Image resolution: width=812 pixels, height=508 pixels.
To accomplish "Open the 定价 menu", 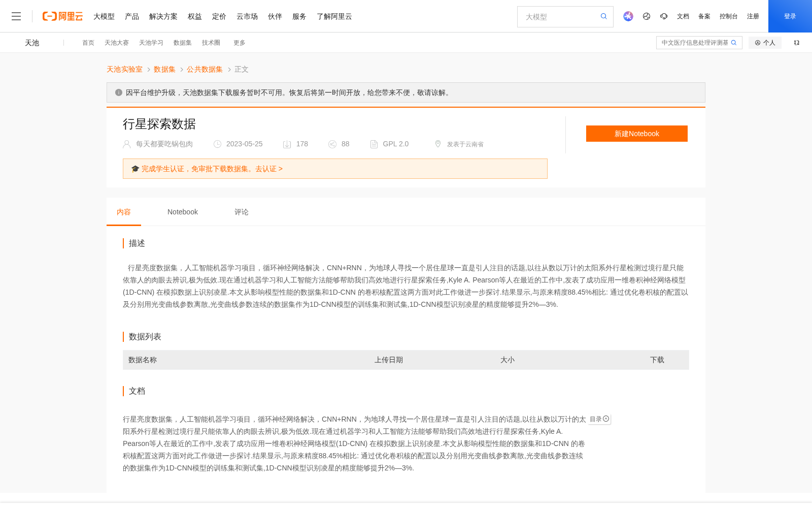I will (219, 16).
